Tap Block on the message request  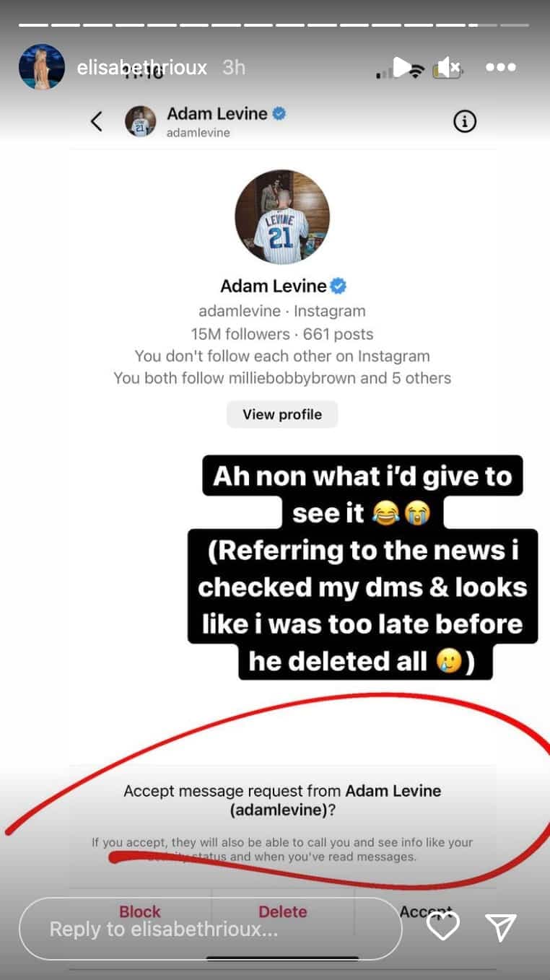[140, 912]
